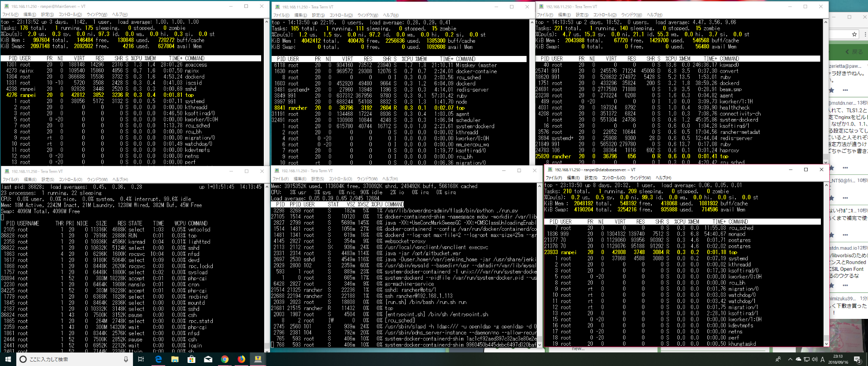The width and height of the screenshot is (868, 366).
Task: Click the Windows Start button
Action: (x=8, y=359)
